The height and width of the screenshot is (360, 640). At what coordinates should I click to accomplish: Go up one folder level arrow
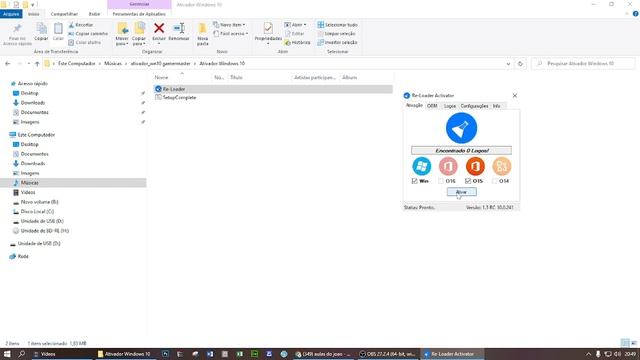37,64
